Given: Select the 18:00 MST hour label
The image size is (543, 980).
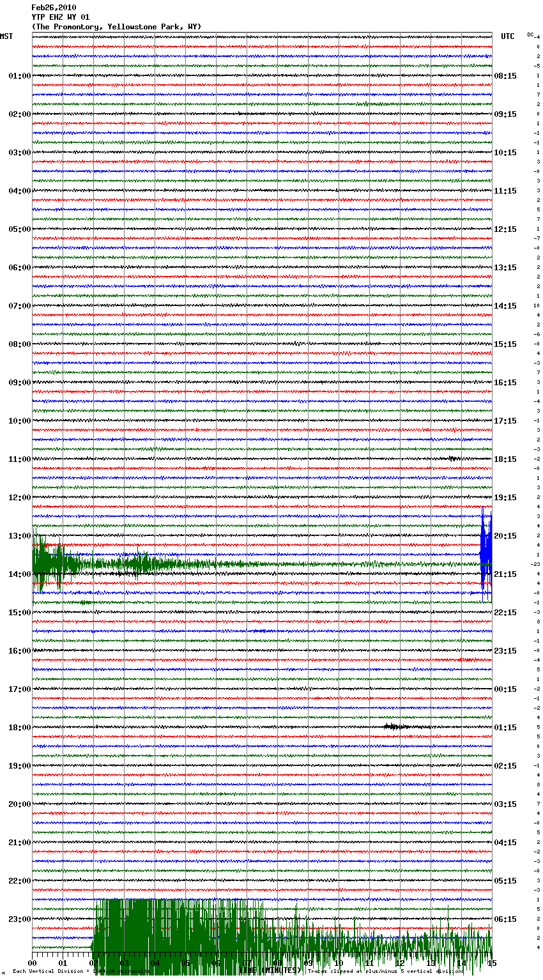Looking at the screenshot, I should (x=20, y=728).
